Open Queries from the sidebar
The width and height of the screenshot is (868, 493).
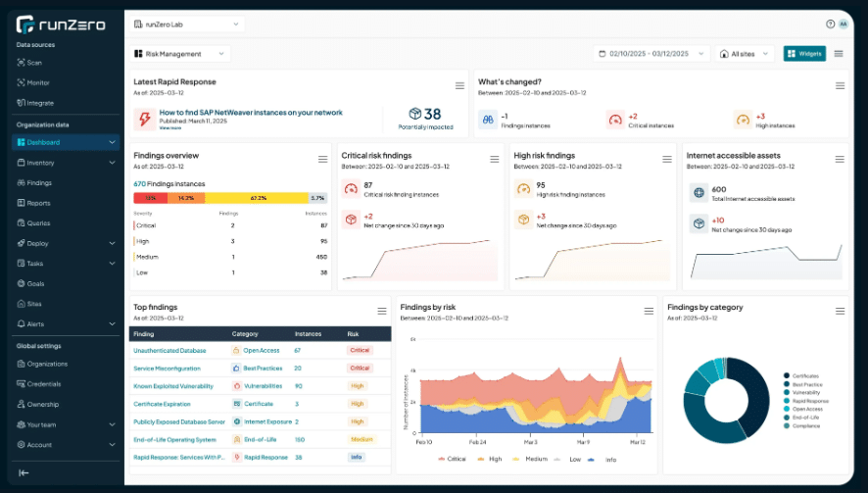click(38, 222)
